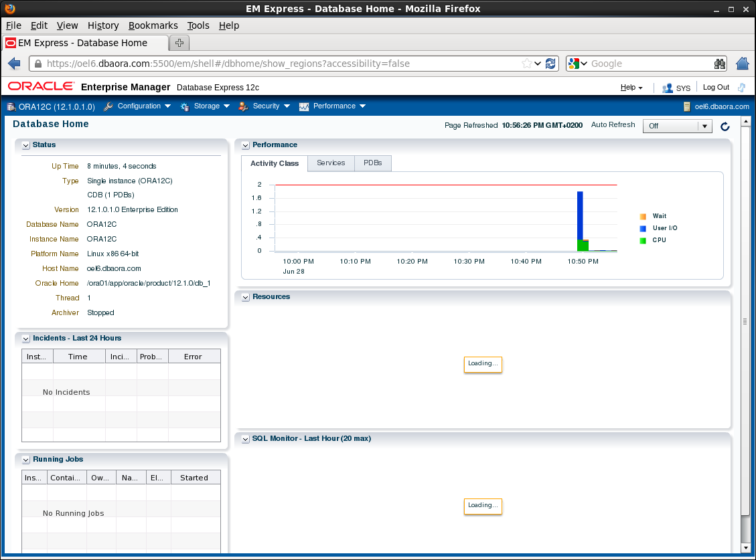Click the Oracle logo
756x560 pixels.
click(42, 86)
